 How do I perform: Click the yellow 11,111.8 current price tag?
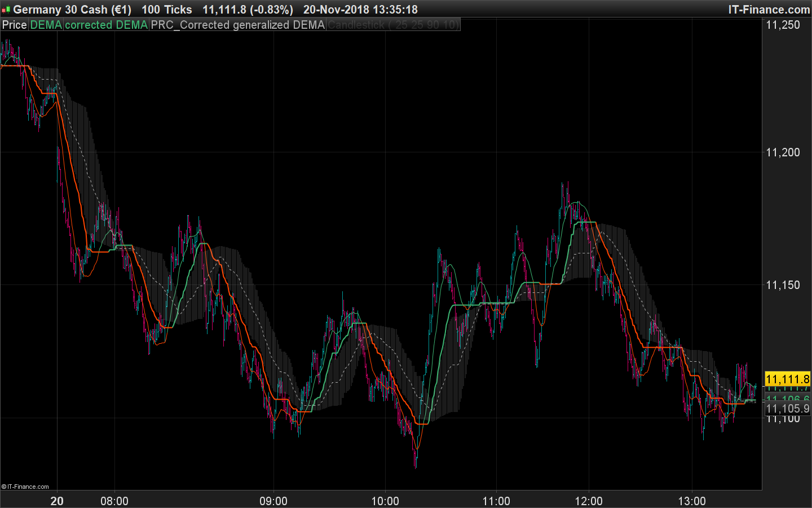click(x=787, y=379)
